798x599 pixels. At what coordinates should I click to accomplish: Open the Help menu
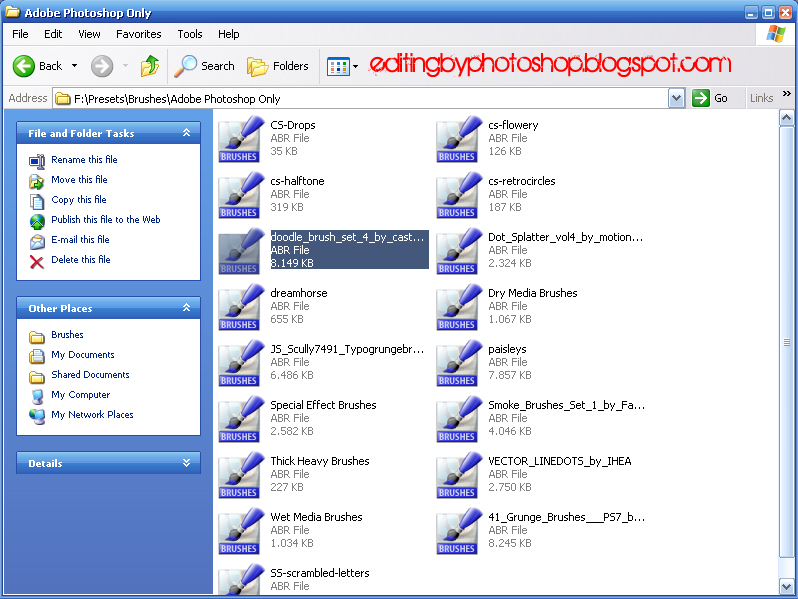click(229, 34)
